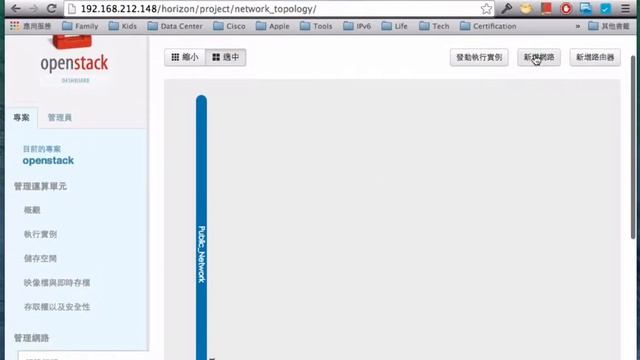Open the IPv6 bookmarks folder
Screen dimensions: 640x360
[357, 26]
